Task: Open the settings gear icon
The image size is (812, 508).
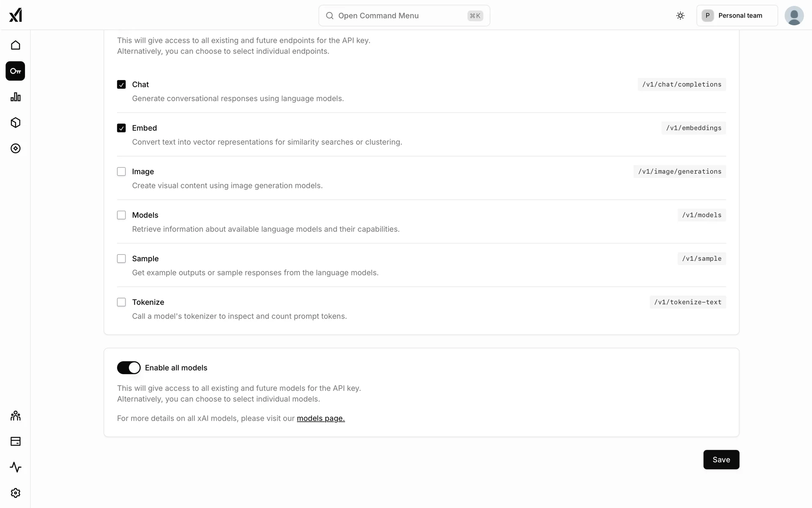Action: 16,493
